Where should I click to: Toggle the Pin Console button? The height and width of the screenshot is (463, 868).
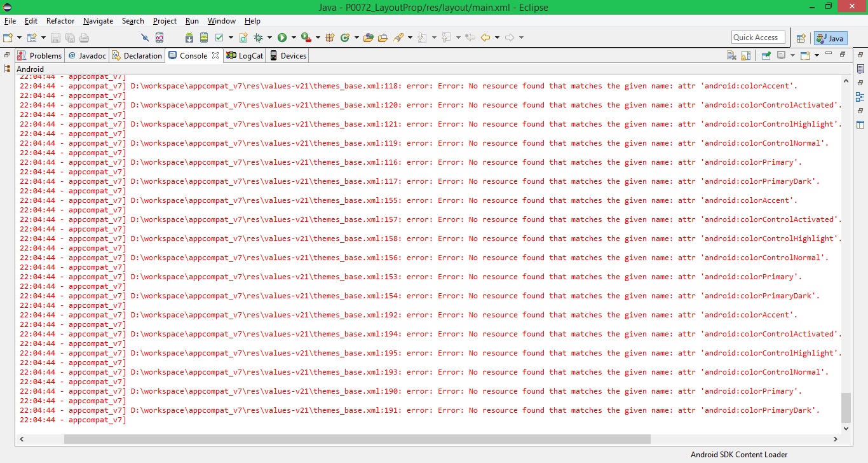point(766,55)
